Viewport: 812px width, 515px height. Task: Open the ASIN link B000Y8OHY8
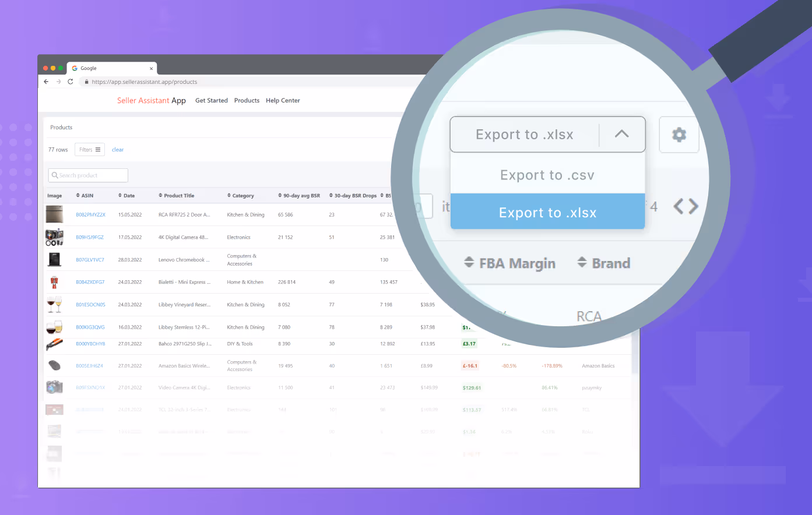click(x=90, y=344)
